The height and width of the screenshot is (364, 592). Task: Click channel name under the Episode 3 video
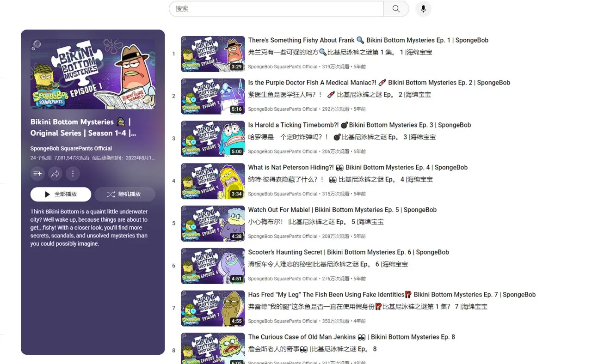(x=283, y=152)
